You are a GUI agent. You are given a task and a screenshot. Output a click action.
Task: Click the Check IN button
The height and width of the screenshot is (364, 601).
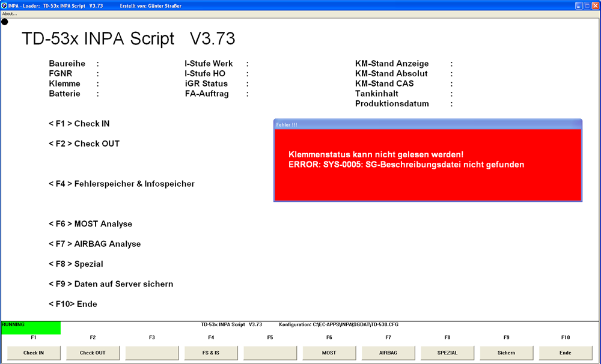click(x=33, y=353)
